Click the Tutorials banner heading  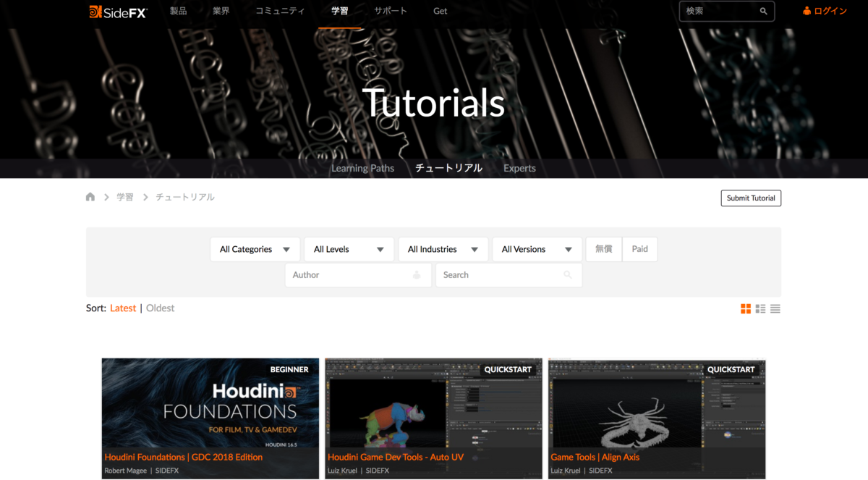[x=433, y=103]
